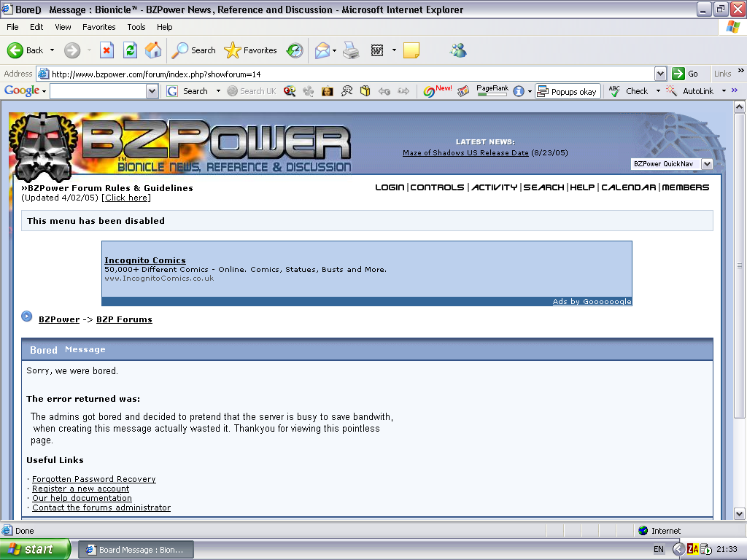
Task: Open Forgotten Password Recovery link
Action: 94,479
